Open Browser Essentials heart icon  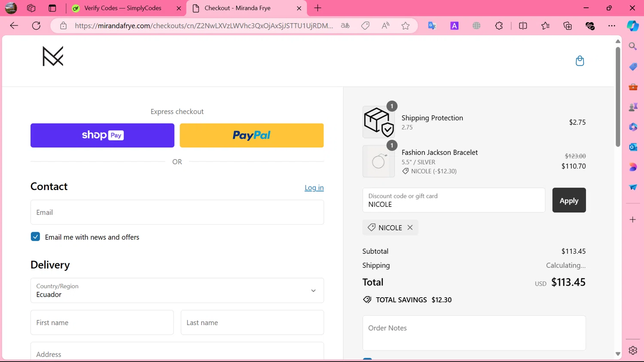[x=590, y=26]
